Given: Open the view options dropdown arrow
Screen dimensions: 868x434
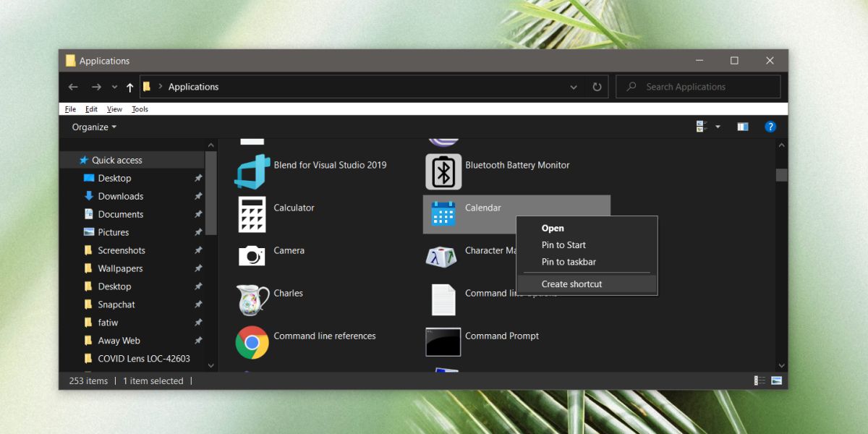Looking at the screenshot, I should click(x=718, y=127).
